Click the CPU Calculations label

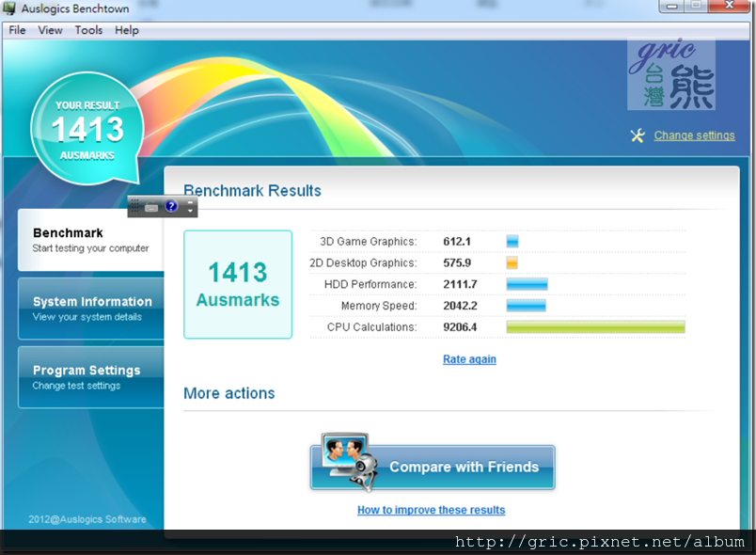point(371,327)
